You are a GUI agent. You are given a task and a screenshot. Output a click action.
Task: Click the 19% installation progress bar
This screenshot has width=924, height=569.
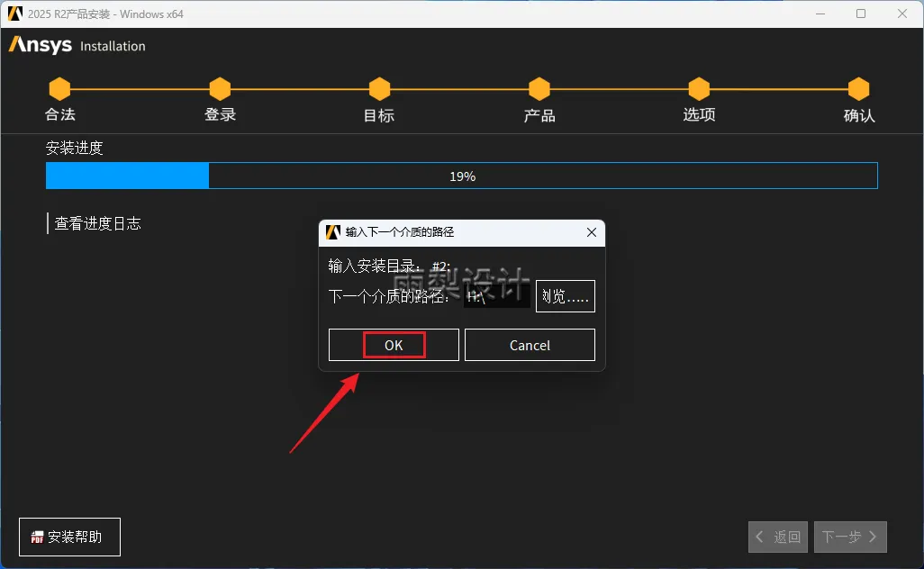pyautogui.click(x=462, y=176)
